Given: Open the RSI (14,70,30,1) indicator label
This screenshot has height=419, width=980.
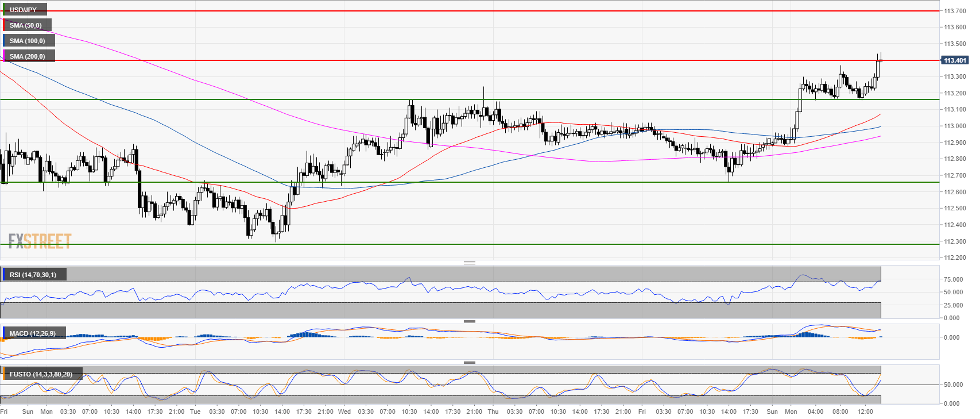Looking at the screenshot, I should [33, 275].
